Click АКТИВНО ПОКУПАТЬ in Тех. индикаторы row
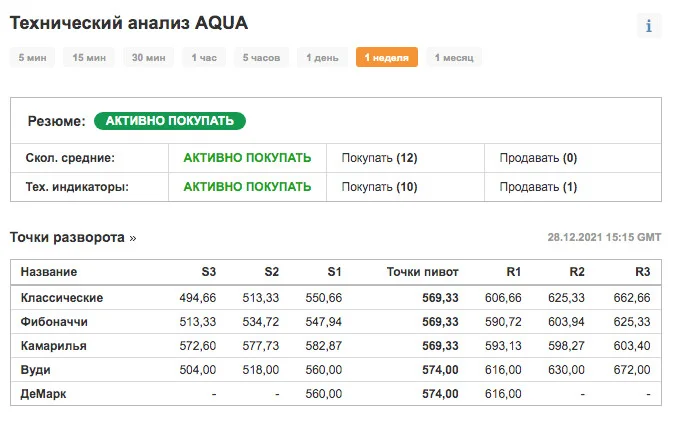The height and width of the screenshot is (427, 673). coord(247,187)
